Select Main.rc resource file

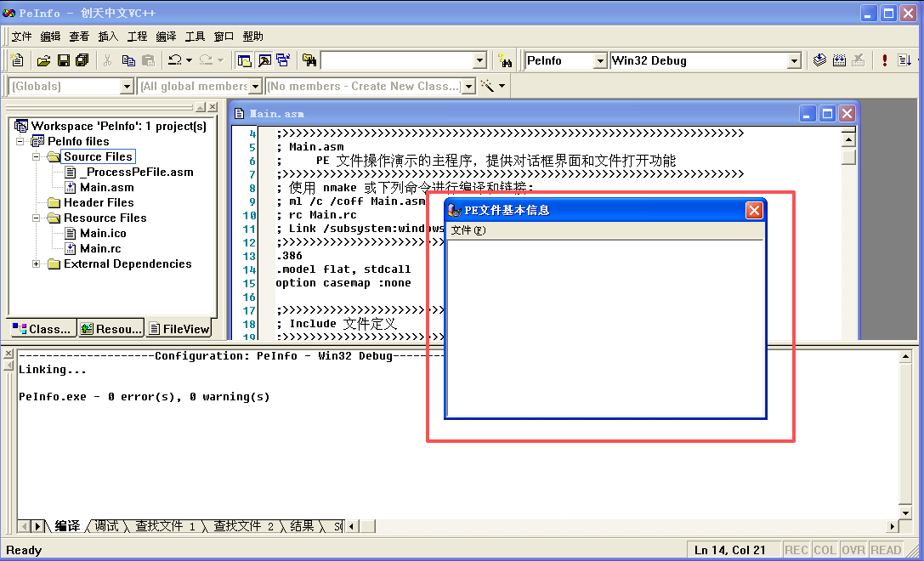101,249
